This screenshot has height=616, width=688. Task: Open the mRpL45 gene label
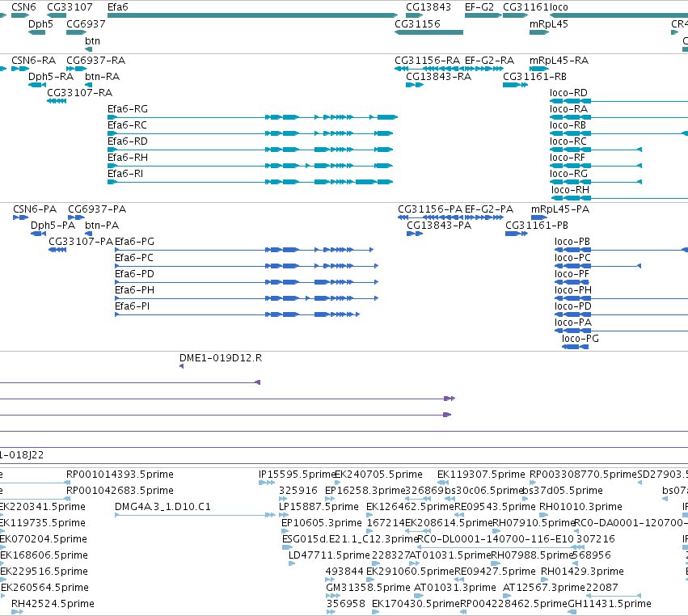click(x=548, y=23)
